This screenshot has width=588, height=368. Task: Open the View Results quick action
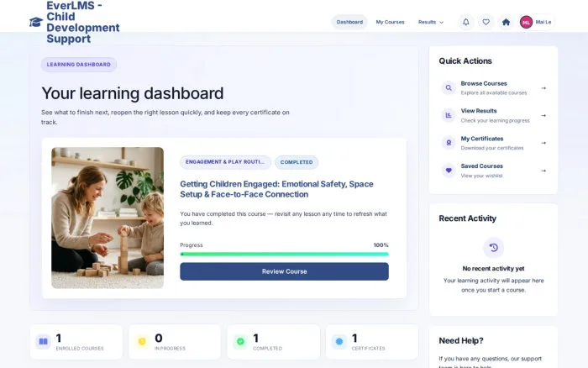coord(494,115)
